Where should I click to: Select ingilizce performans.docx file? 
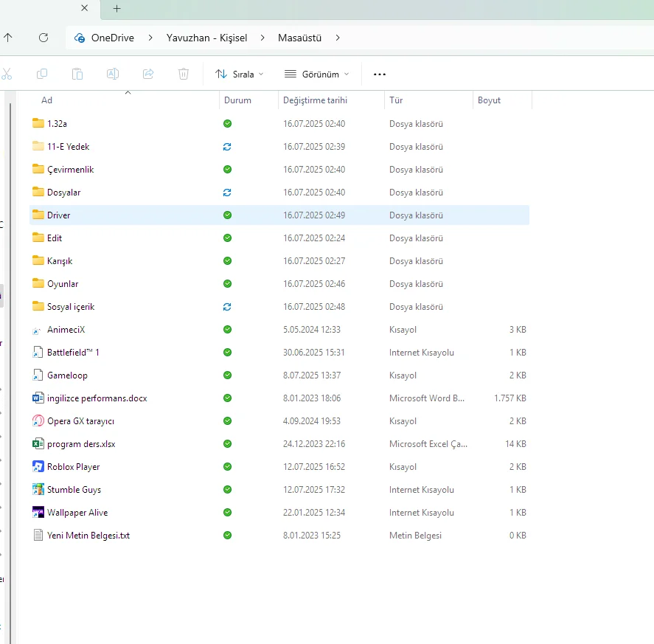(97, 398)
